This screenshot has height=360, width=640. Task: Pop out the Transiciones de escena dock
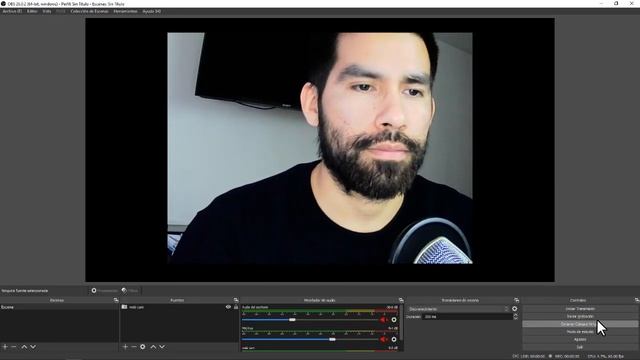(x=517, y=300)
